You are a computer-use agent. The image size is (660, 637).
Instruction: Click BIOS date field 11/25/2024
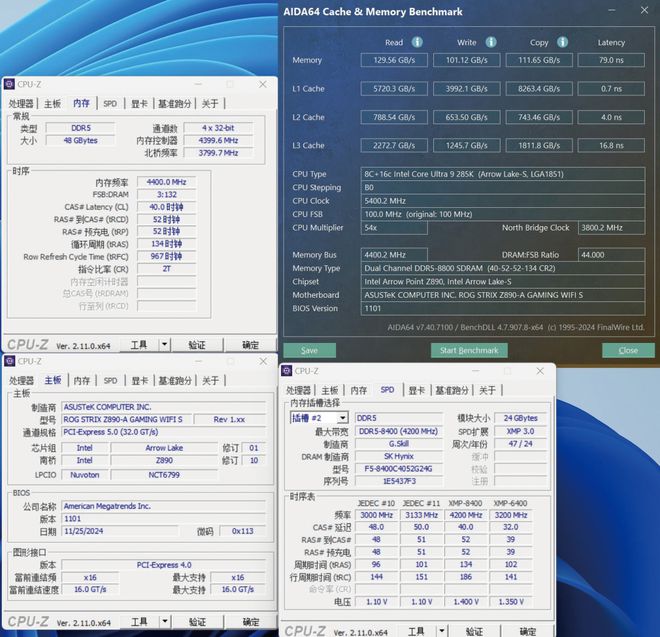120,531
